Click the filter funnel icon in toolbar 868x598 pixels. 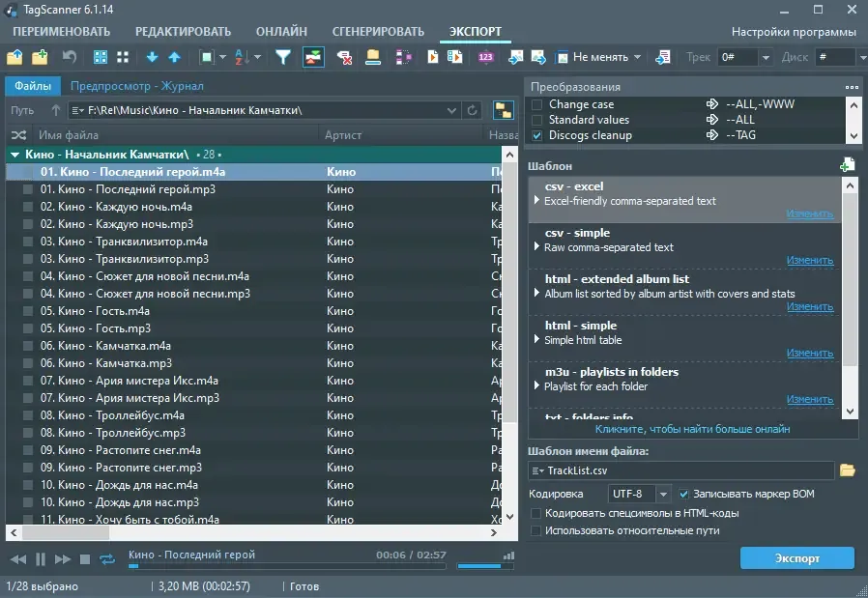283,57
